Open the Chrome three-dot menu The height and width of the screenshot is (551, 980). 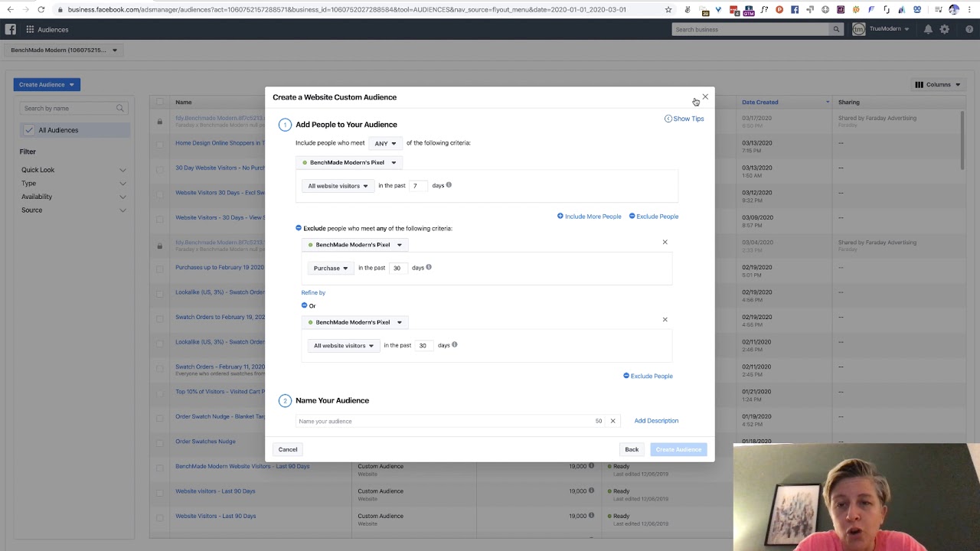pyautogui.click(x=969, y=9)
